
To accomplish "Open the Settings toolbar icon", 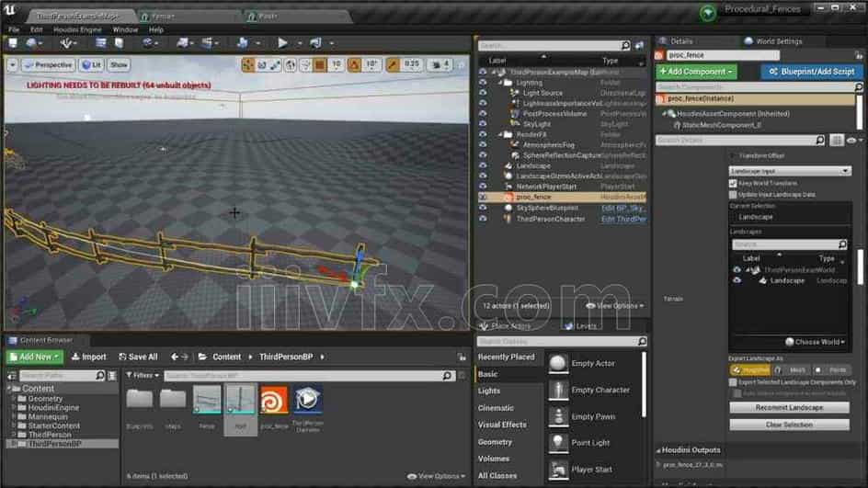I will (x=148, y=42).
